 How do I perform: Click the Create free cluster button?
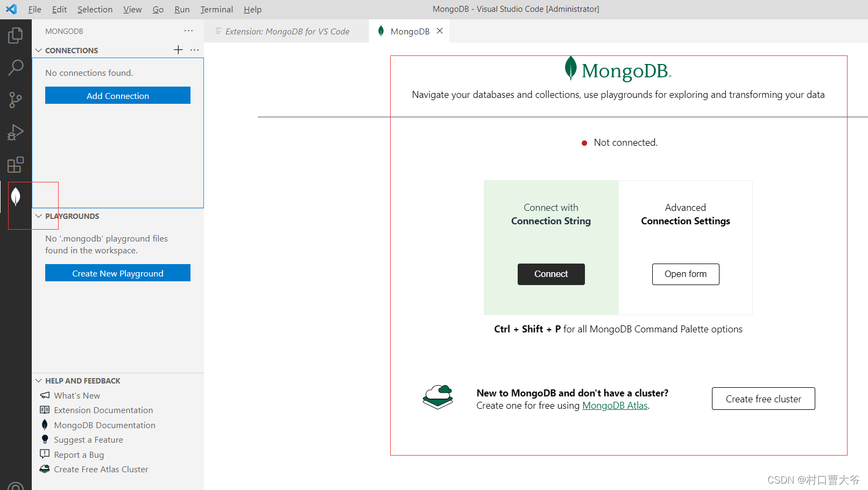click(x=763, y=399)
